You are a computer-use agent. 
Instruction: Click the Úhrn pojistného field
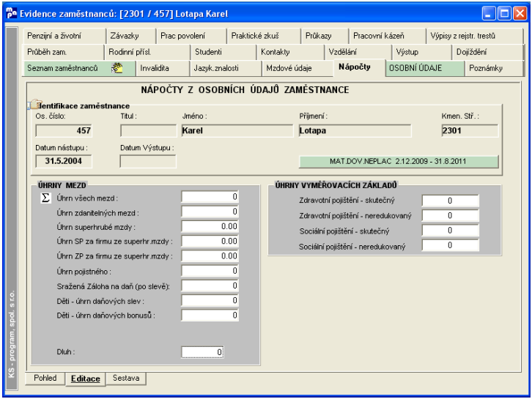[x=210, y=271]
